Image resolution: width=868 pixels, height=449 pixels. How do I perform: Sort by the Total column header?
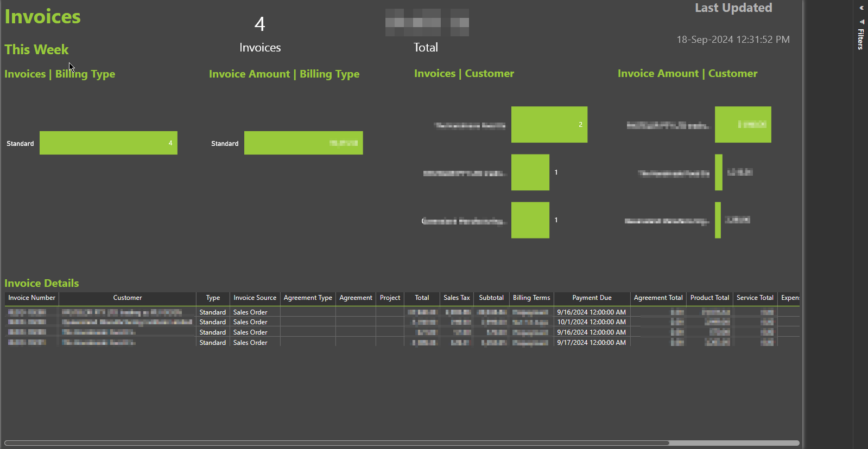click(422, 298)
